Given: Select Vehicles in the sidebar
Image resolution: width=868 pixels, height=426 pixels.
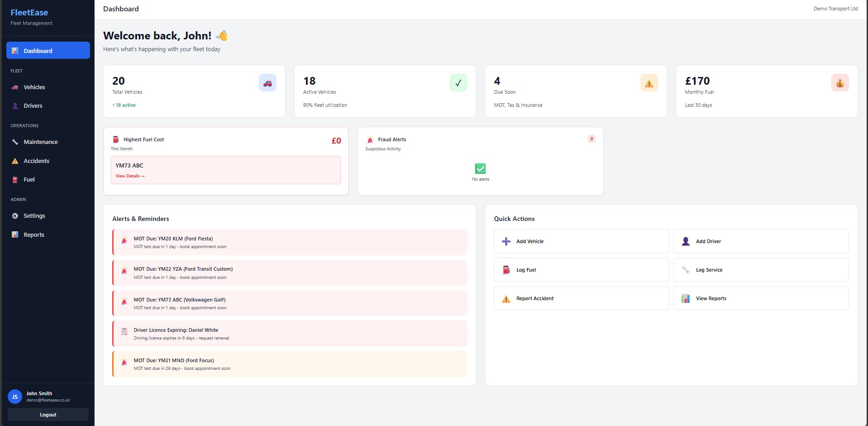Looking at the screenshot, I should [x=34, y=87].
